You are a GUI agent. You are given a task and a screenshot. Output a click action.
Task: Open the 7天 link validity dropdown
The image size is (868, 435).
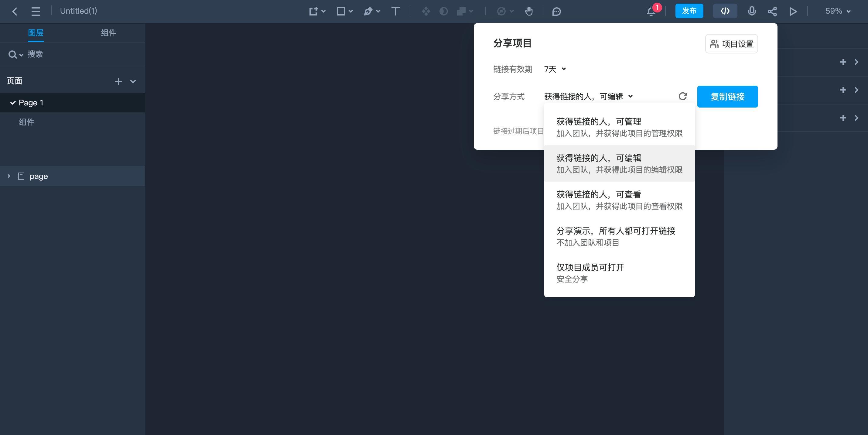click(x=555, y=69)
